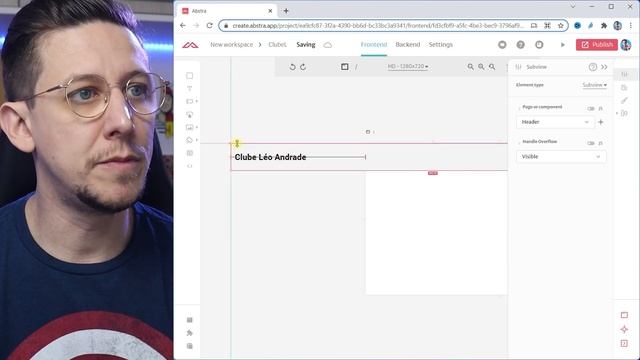Select the input field tool in left toolbar
The height and width of the screenshot is (360, 640).
coord(189,101)
